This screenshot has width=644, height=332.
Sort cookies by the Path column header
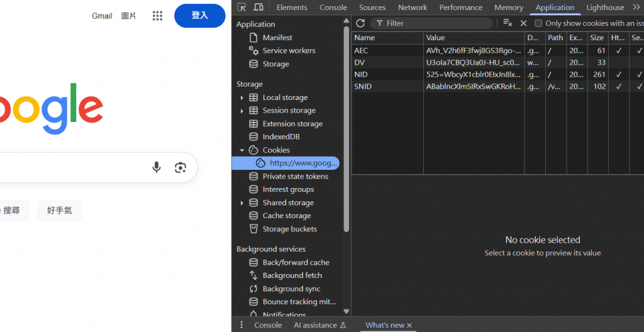tap(555, 37)
